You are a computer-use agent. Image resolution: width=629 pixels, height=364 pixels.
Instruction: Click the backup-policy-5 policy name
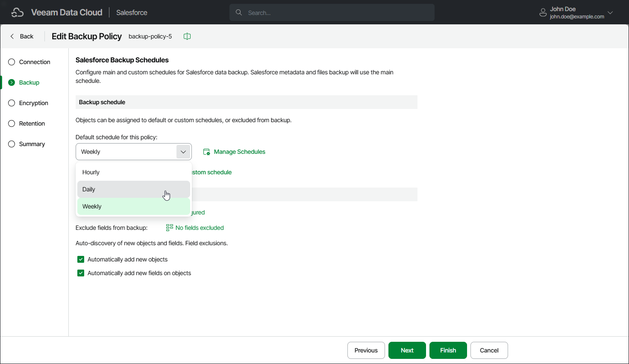click(x=150, y=36)
